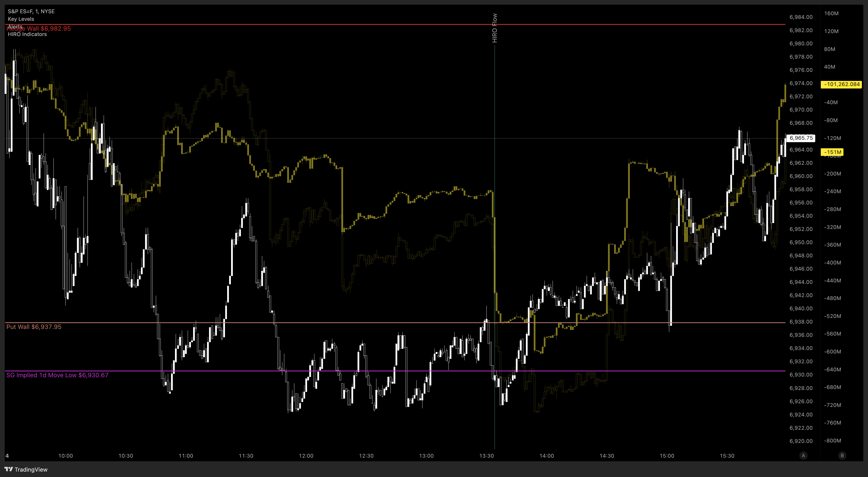The width and height of the screenshot is (868, 477).
Task: Click the 15:30 label on time axis
Action: [727, 456]
